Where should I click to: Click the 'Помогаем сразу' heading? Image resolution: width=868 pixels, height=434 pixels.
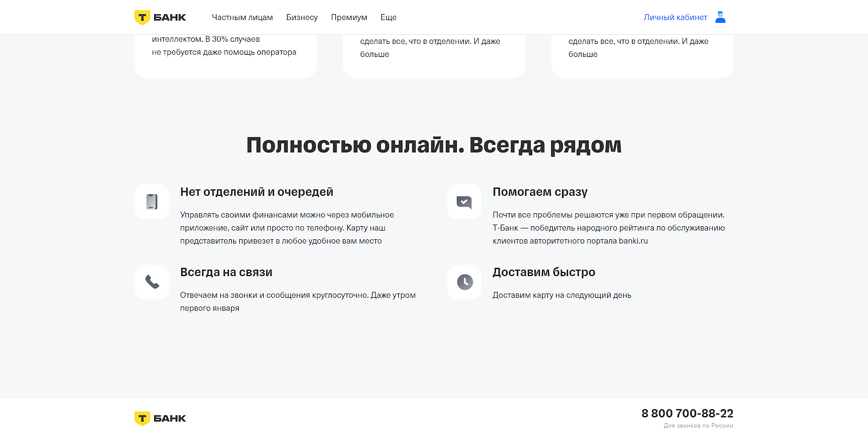(540, 192)
